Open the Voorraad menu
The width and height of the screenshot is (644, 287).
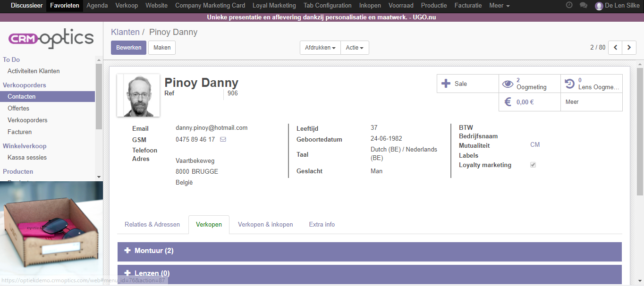coord(401,6)
